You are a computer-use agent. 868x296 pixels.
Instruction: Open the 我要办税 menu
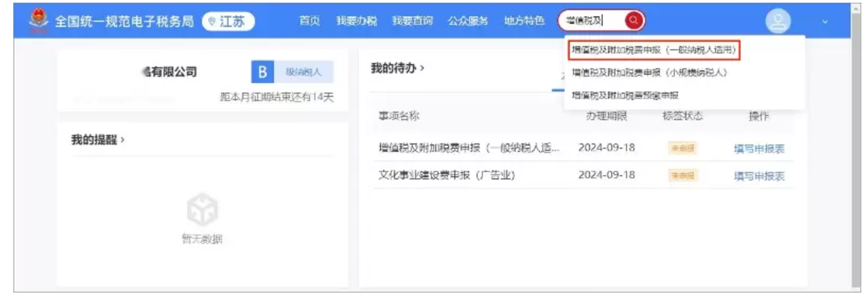(x=356, y=21)
